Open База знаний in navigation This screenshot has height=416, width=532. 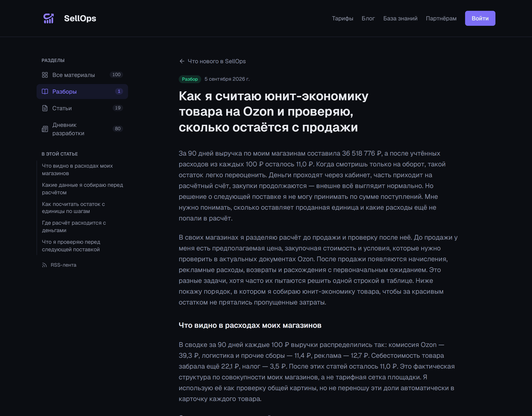(x=400, y=18)
